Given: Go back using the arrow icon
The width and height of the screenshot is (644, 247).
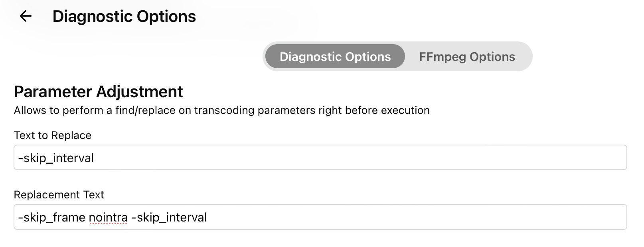Looking at the screenshot, I should [26, 16].
